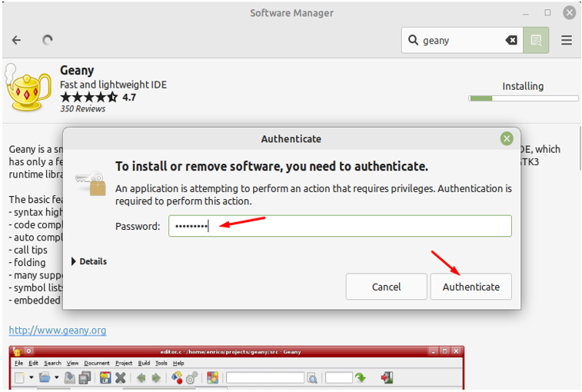Click the vertical scrollbar of the page
The height and width of the screenshot is (392, 582).
(x=580, y=148)
